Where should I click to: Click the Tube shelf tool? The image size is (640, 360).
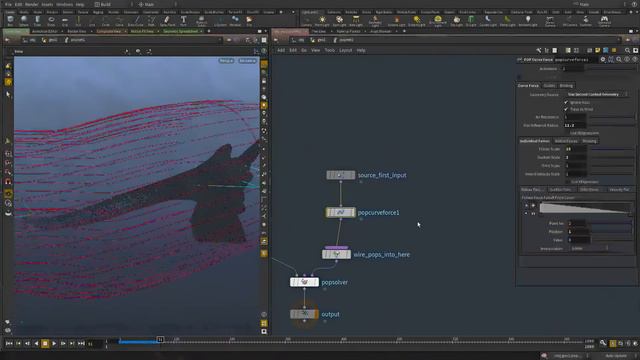[x=37, y=20]
